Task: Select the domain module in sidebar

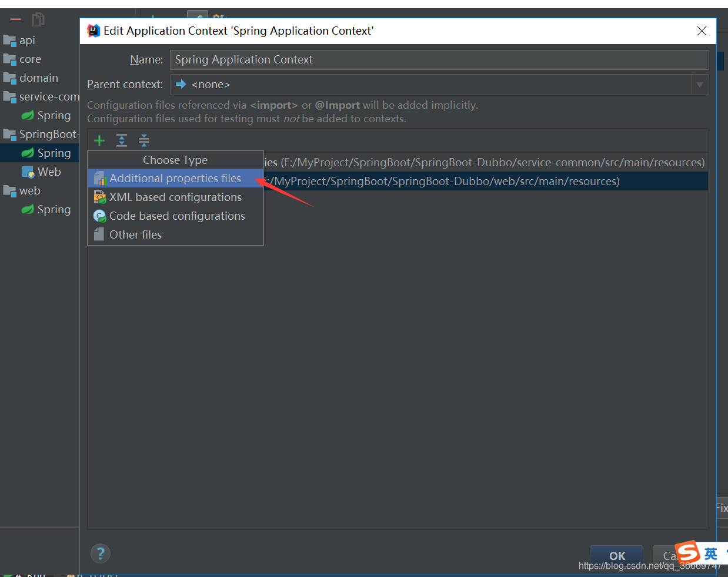Action: [x=37, y=78]
